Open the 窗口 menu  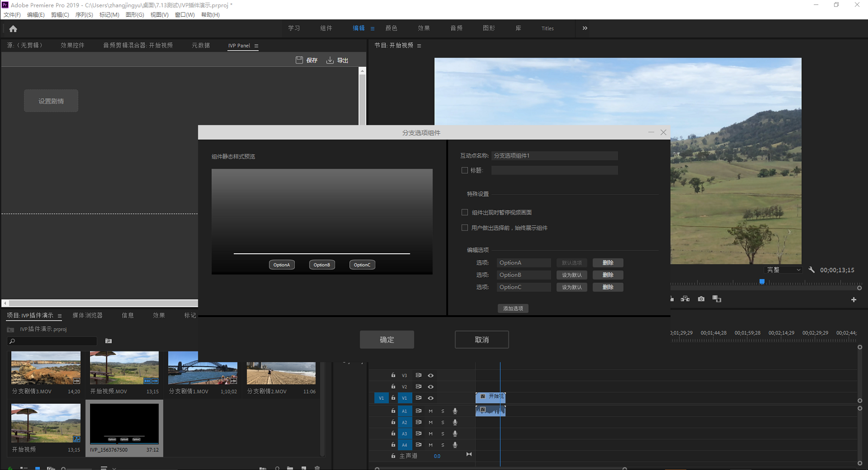click(185, 15)
